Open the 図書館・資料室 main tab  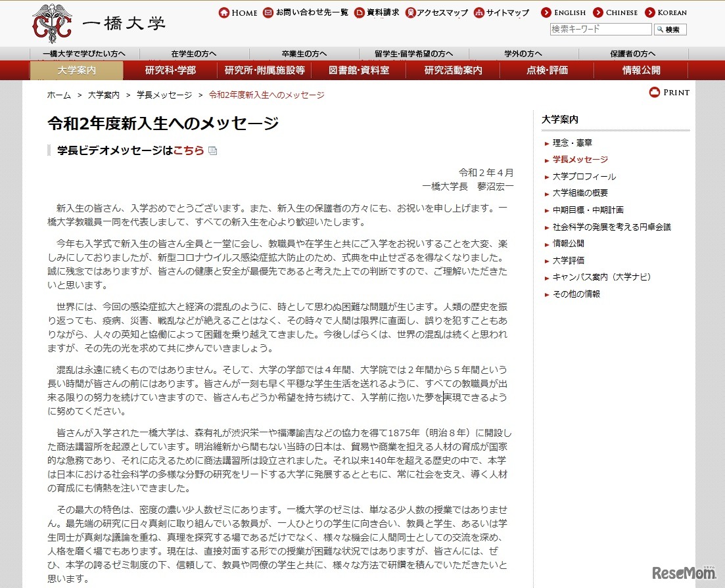358,70
